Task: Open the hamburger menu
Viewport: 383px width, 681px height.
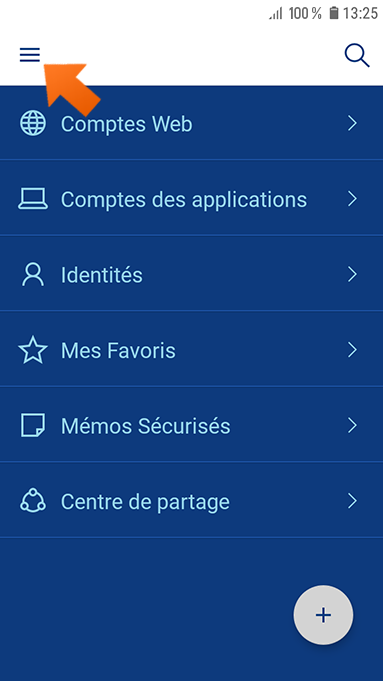Action: pos(30,55)
